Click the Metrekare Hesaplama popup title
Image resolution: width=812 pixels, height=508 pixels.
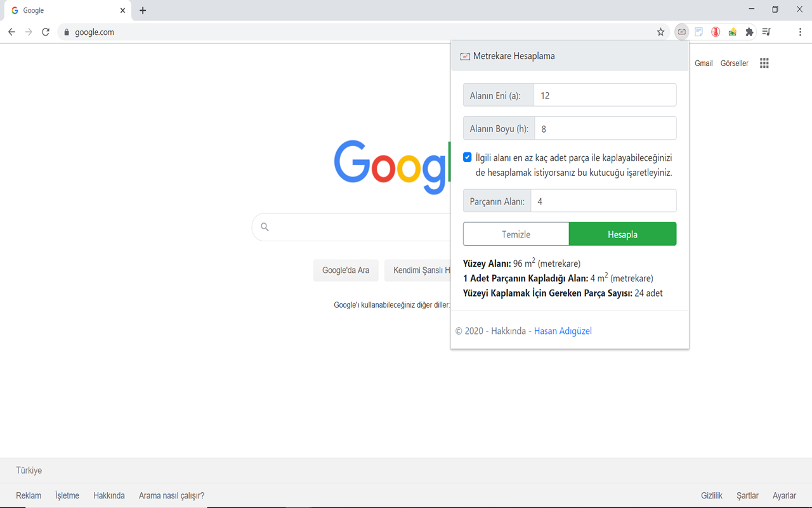click(514, 56)
